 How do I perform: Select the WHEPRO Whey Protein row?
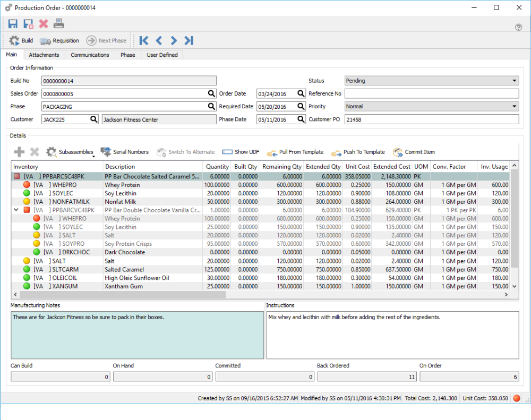pos(122,185)
